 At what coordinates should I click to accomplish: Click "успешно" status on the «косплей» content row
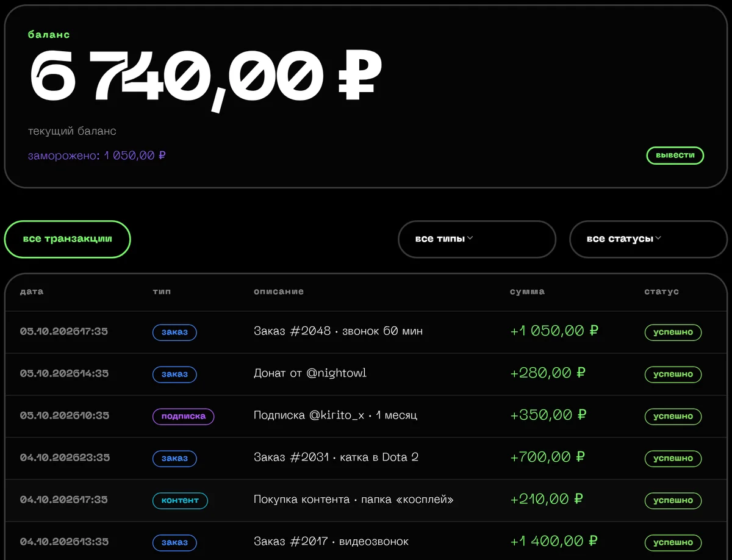(673, 501)
